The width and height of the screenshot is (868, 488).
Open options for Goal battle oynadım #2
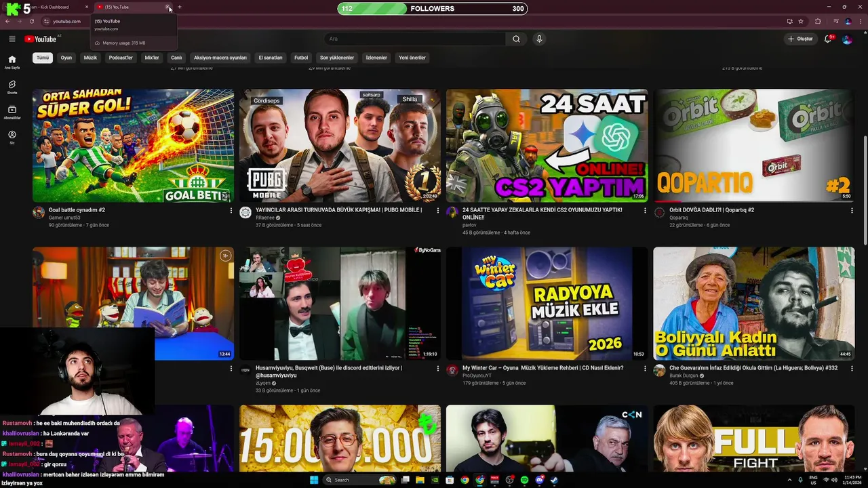231,211
